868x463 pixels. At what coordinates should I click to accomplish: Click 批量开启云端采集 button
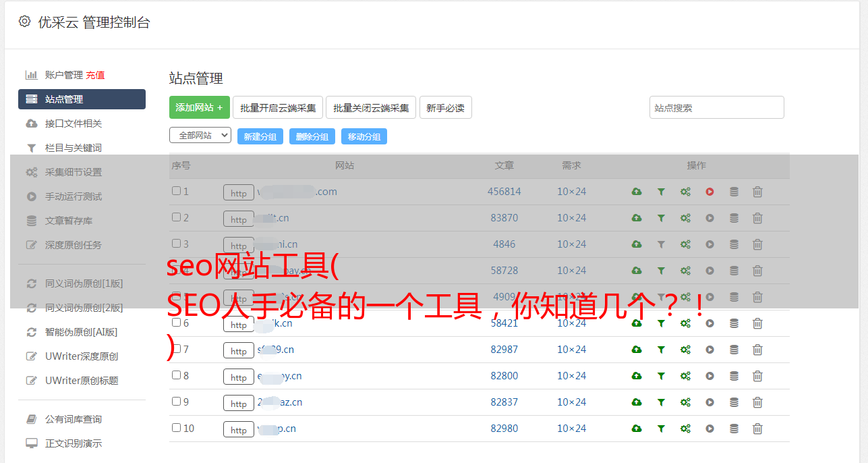point(278,107)
